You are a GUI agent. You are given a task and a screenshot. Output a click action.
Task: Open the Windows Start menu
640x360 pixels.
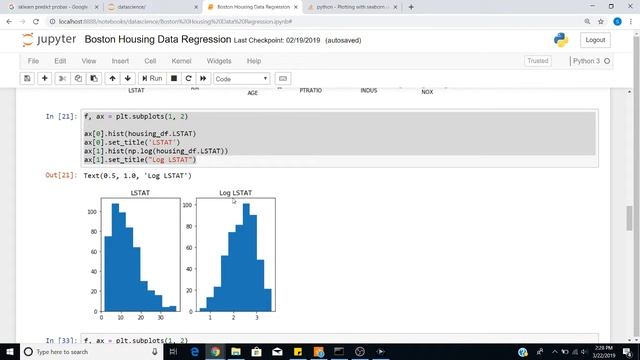click(9, 351)
